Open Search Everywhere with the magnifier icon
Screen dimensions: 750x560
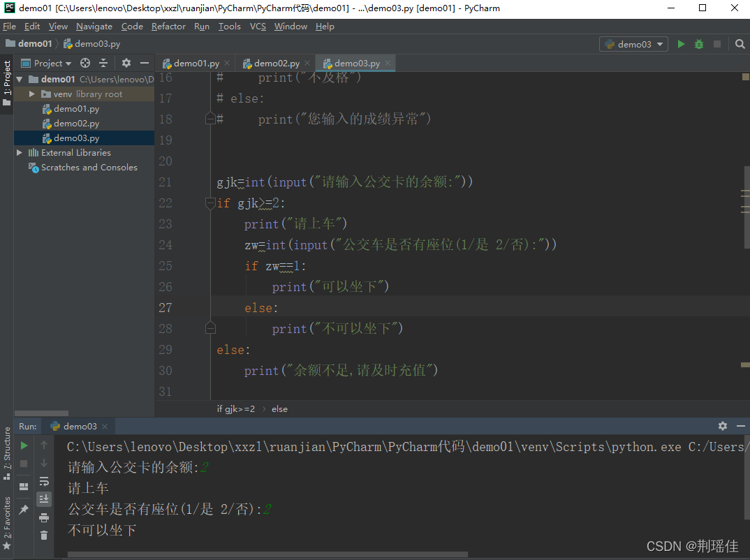pyautogui.click(x=740, y=43)
